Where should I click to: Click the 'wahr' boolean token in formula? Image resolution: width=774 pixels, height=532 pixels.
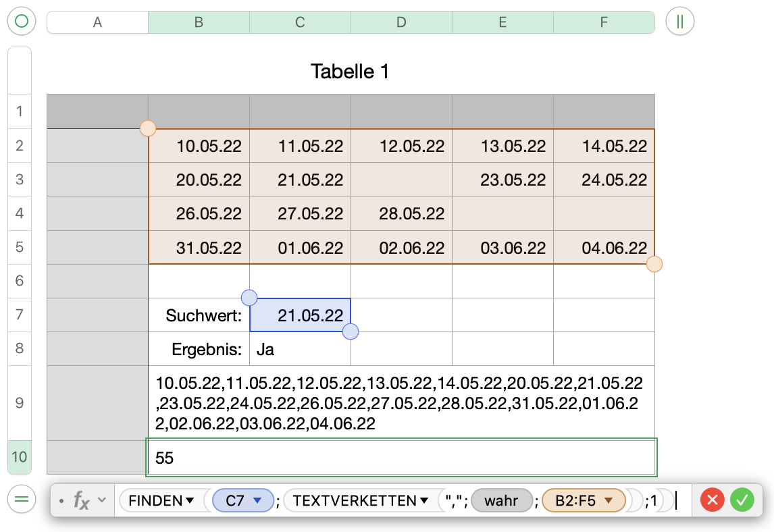click(x=502, y=501)
